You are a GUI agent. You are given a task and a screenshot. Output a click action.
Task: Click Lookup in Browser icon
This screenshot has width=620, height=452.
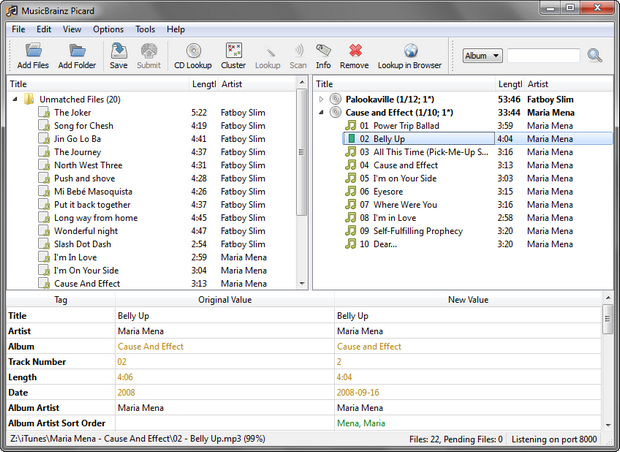pos(409,51)
